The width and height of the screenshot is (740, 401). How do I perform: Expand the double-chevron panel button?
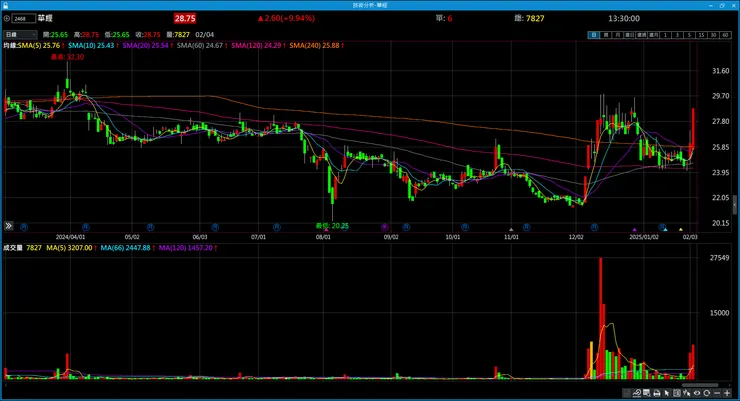(8, 226)
